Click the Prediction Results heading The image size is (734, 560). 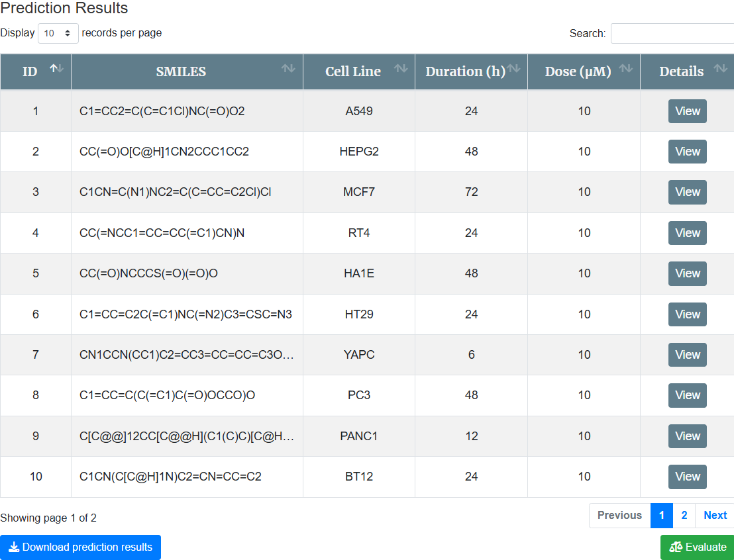click(x=64, y=8)
